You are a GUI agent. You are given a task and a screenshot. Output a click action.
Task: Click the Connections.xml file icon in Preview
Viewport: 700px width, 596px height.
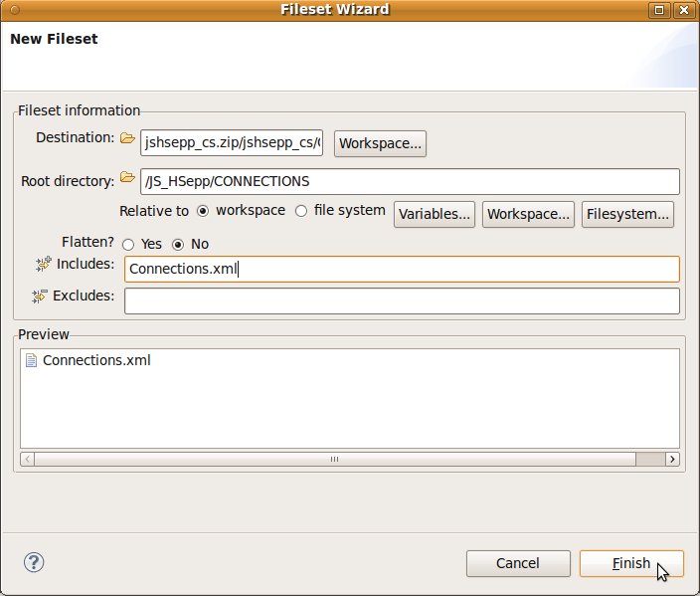(x=31, y=360)
